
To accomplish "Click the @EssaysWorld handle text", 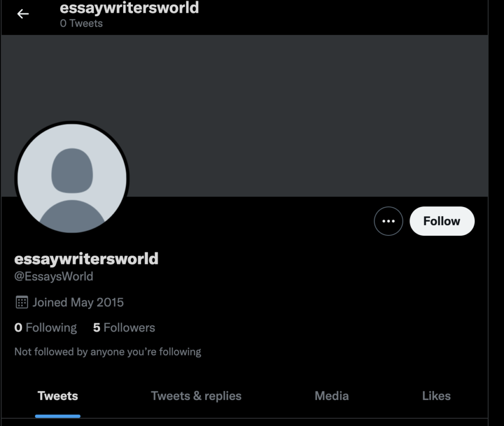I will click(x=54, y=276).
